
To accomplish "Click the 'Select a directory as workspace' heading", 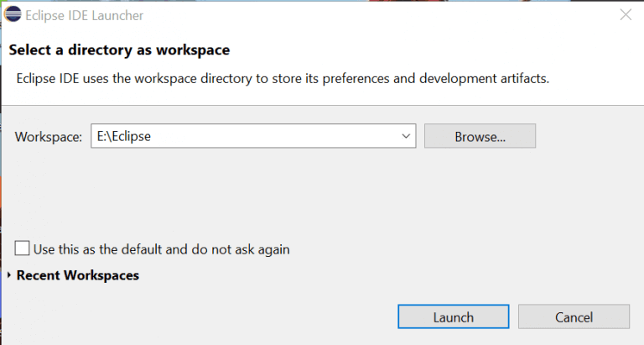I will tap(119, 50).
